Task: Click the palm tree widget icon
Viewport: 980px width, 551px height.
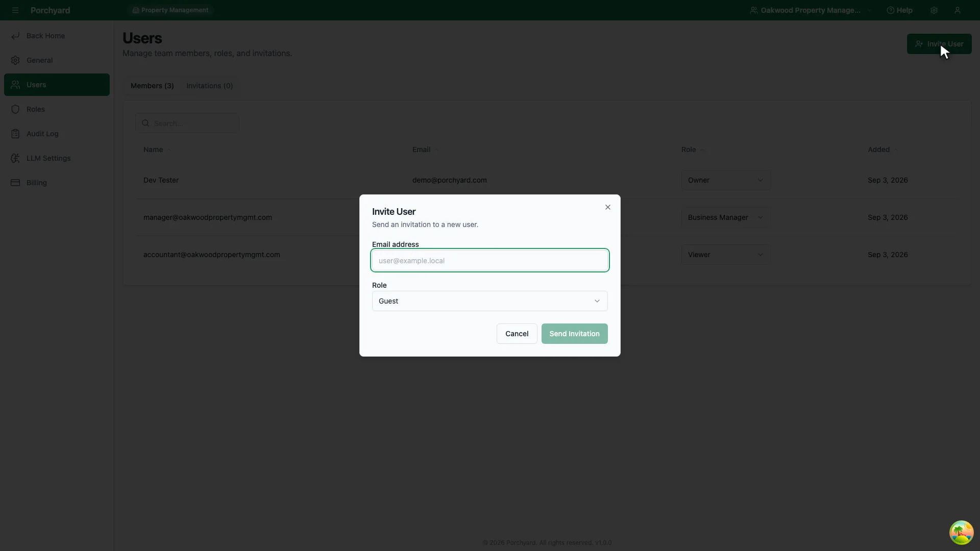Action: point(961,533)
